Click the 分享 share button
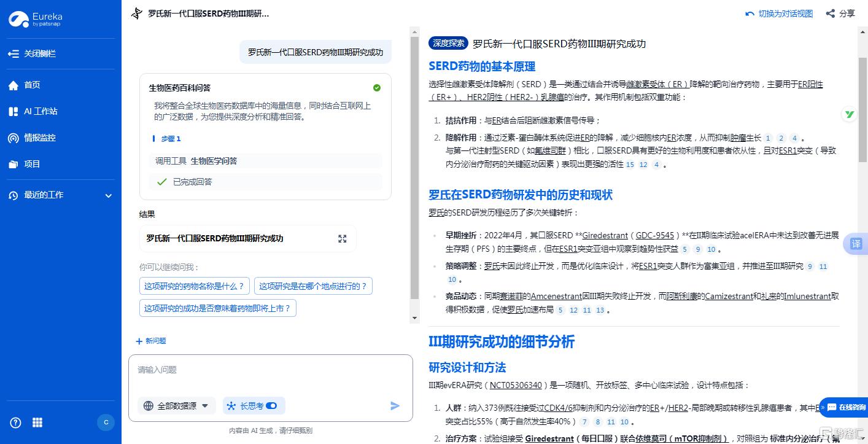This screenshot has height=444, width=868. pos(840,14)
